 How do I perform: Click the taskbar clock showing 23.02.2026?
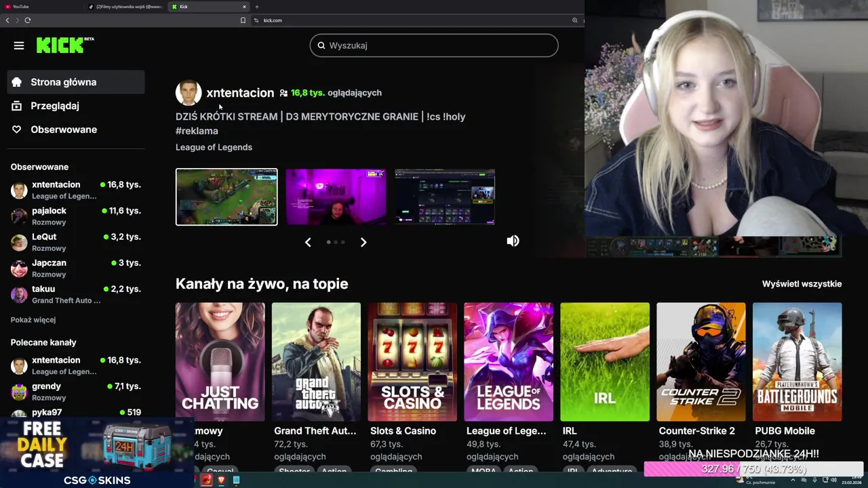[851, 480]
